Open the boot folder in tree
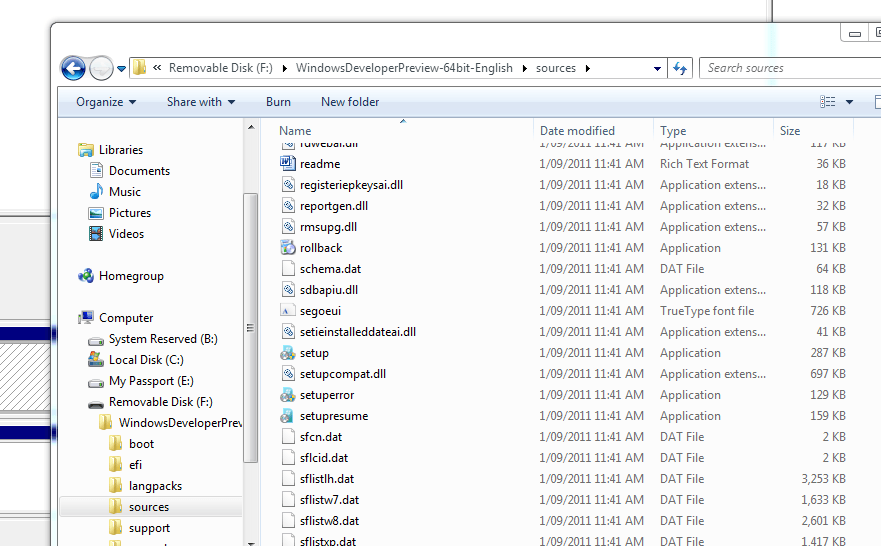The height and width of the screenshot is (546, 881). click(x=141, y=444)
